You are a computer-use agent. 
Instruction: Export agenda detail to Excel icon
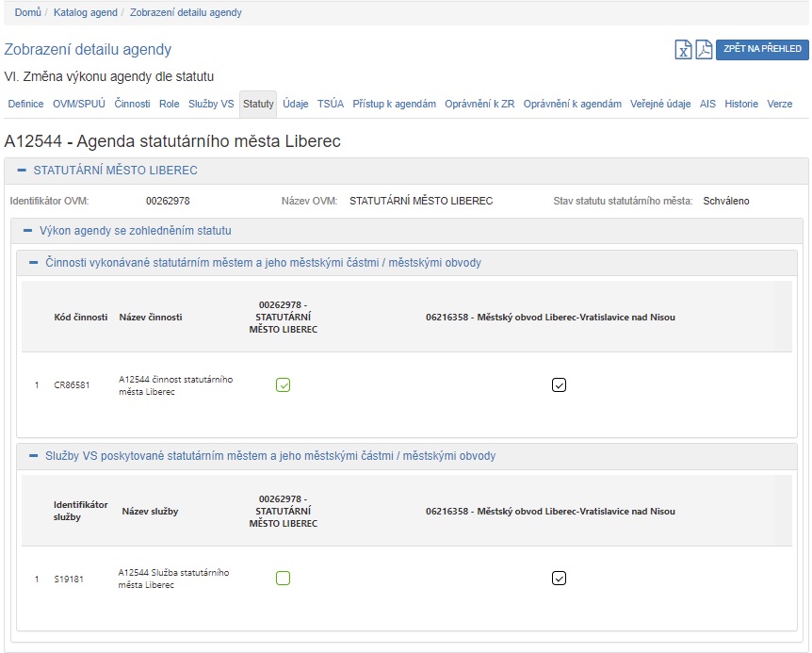tap(684, 50)
